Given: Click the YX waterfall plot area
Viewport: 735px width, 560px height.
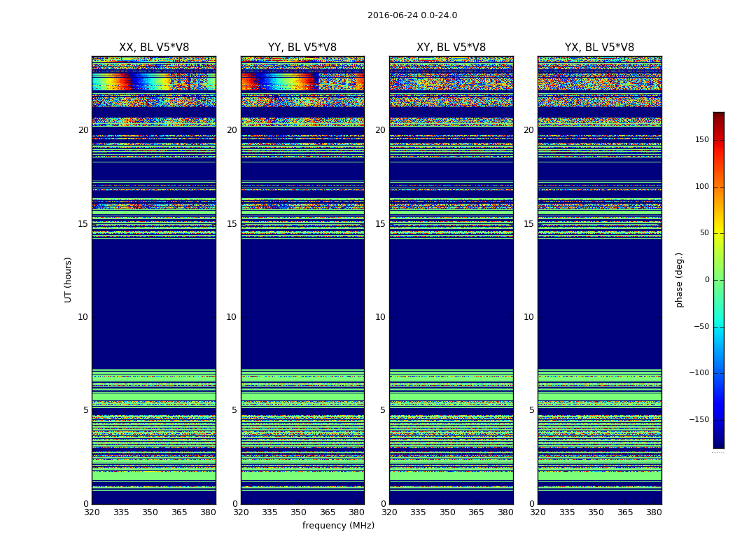Looking at the screenshot, I should point(599,280).
